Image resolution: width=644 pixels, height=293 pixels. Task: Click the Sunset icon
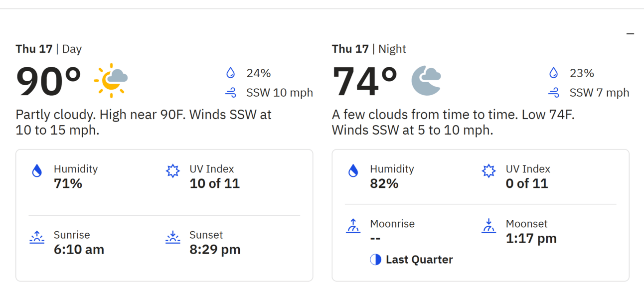(172, 237)
